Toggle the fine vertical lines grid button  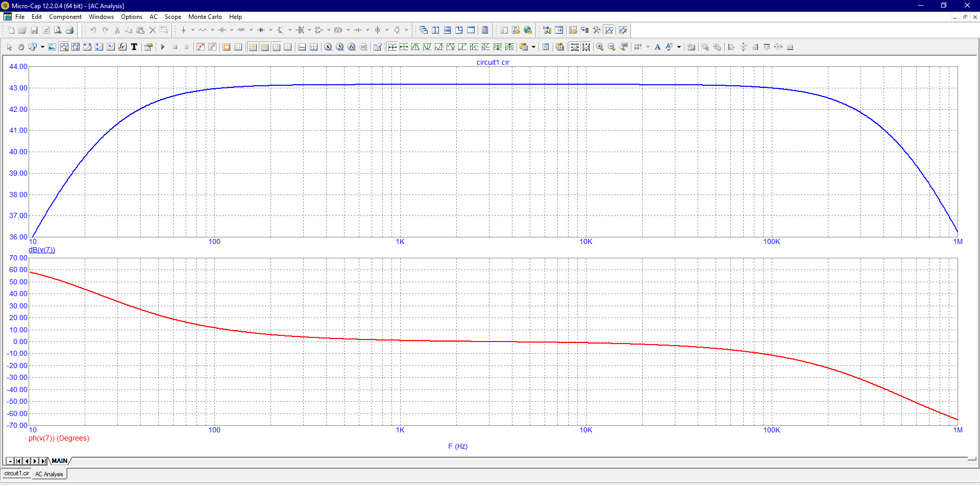(253, 47)
